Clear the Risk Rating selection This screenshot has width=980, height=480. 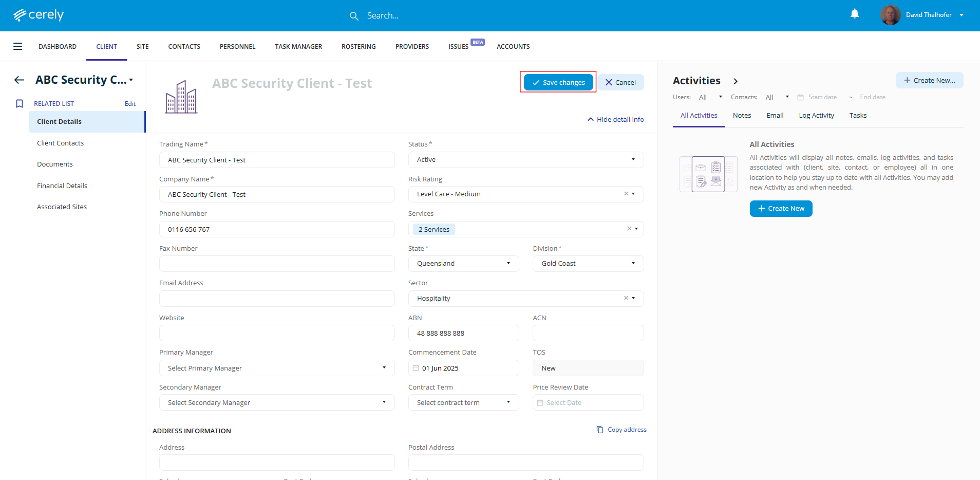[626, 194]
